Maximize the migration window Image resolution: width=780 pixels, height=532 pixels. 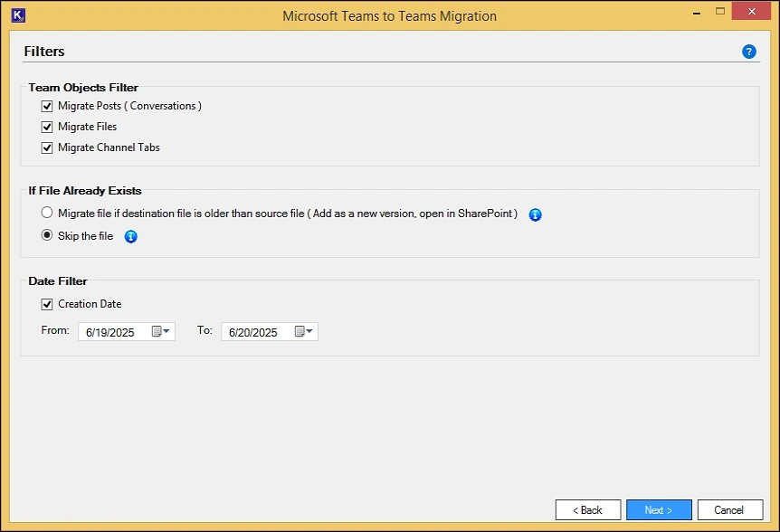click(719, 11)
